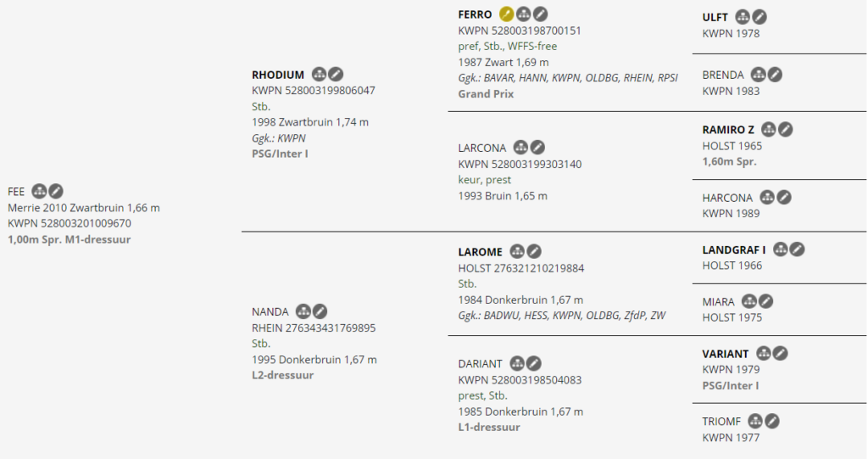Open the pedigree tree icon for MIARA
The width and height of the screenshot is (868, 459).
[749, 301]
